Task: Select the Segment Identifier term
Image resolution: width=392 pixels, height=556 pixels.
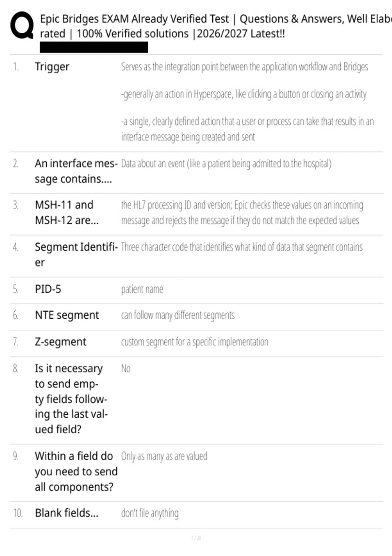Action: tap(76, 254)
